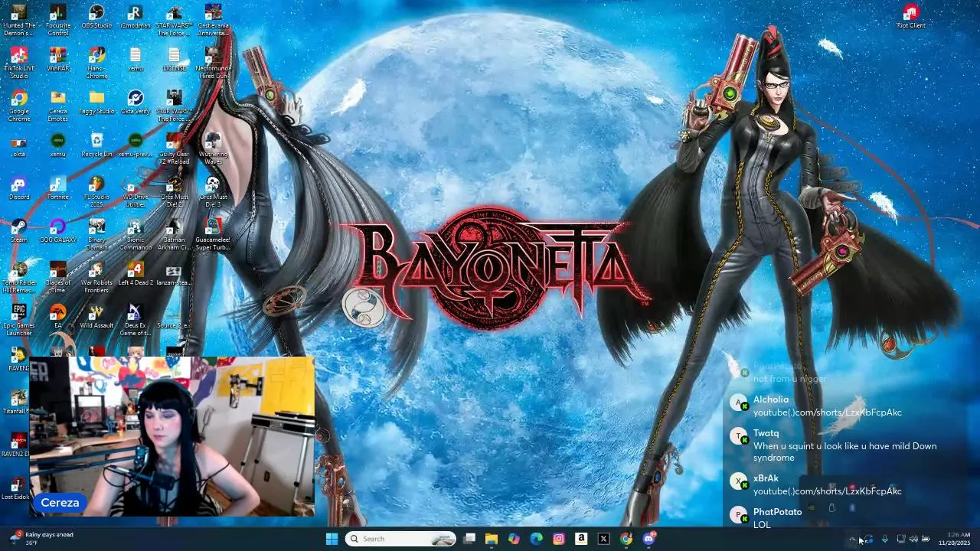The image size is (980, 551).
Task: Open the Amazon taskbar icon
Action: point(581,539)
